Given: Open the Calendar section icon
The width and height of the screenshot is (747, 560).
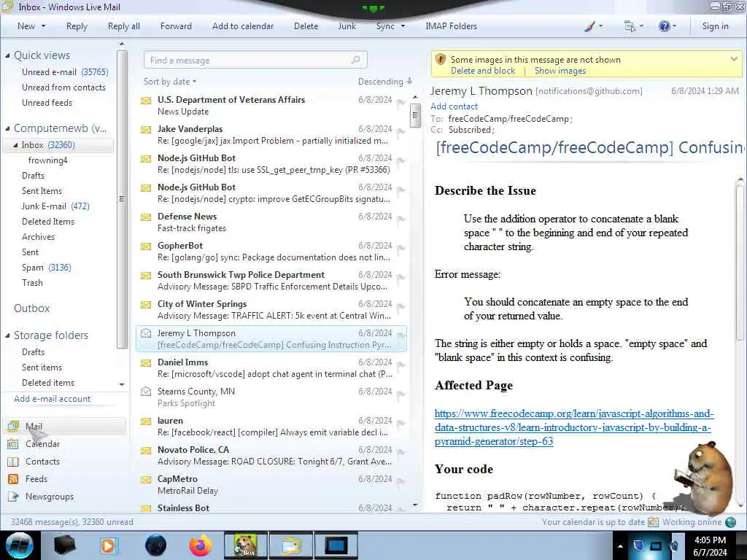Looking at the screenshot, I should tap(13, 444).
